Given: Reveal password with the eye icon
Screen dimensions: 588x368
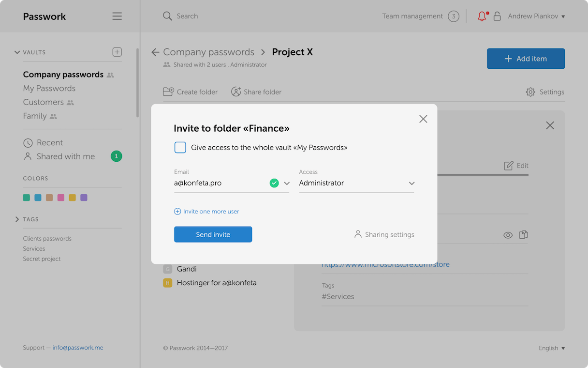Looking at the screenshot, I should pyautogui.click(x=508, y=235).
